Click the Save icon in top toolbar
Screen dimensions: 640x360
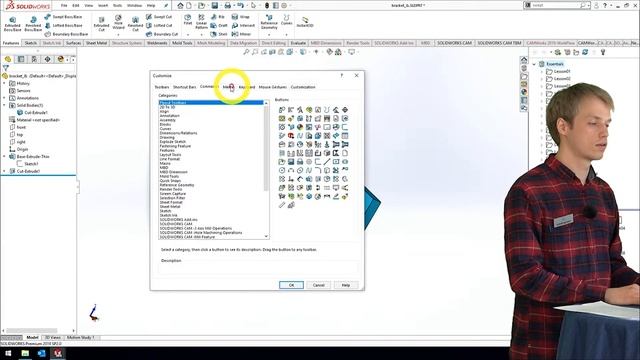pos(214,5)
